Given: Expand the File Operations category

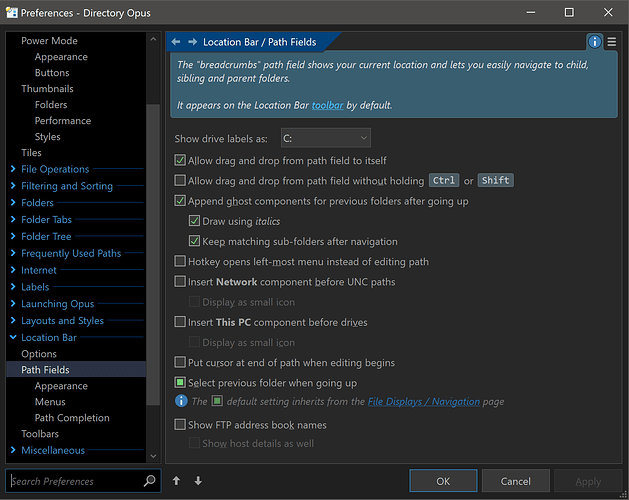Looking at the screenshot, I should coord(13,169).
